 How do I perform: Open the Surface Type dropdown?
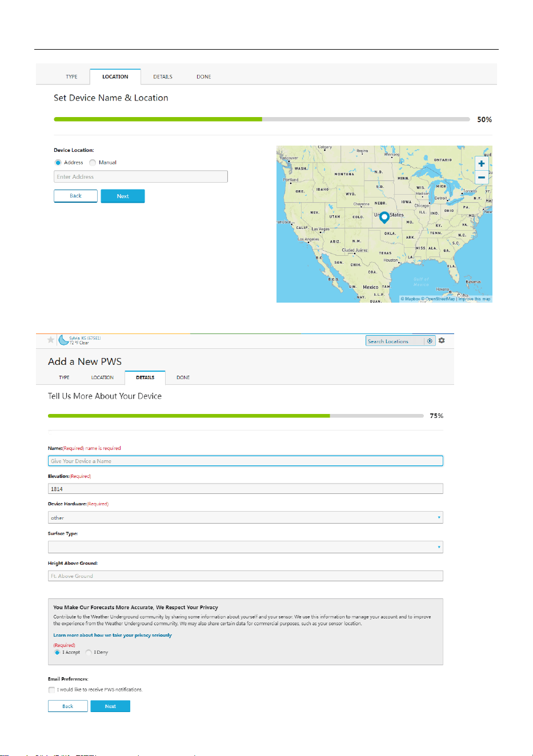(x=246, y=547)
